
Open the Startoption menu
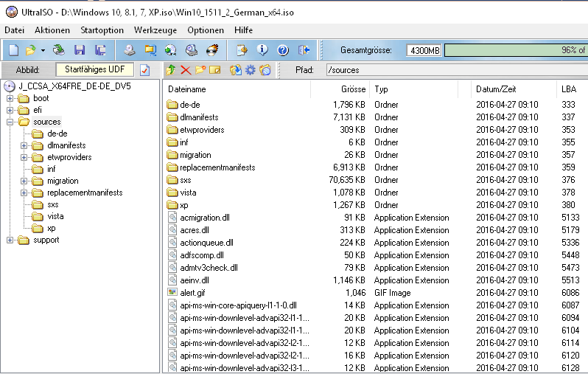(x=102, y=30)
